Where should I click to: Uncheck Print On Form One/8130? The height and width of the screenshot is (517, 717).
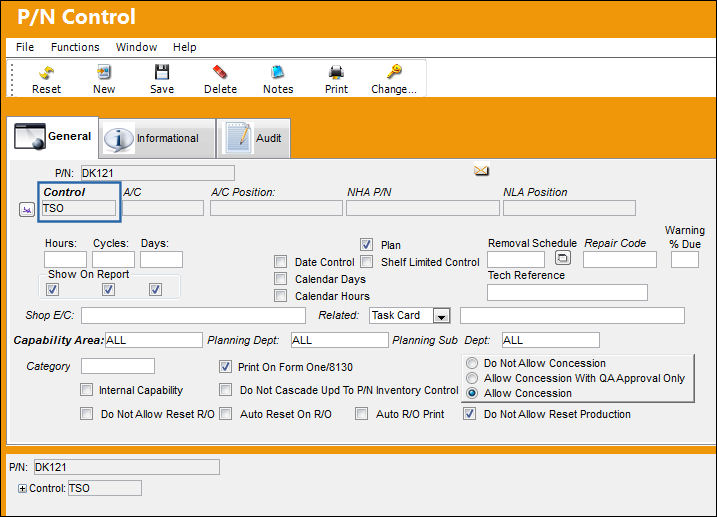click(x=225, y=367)
